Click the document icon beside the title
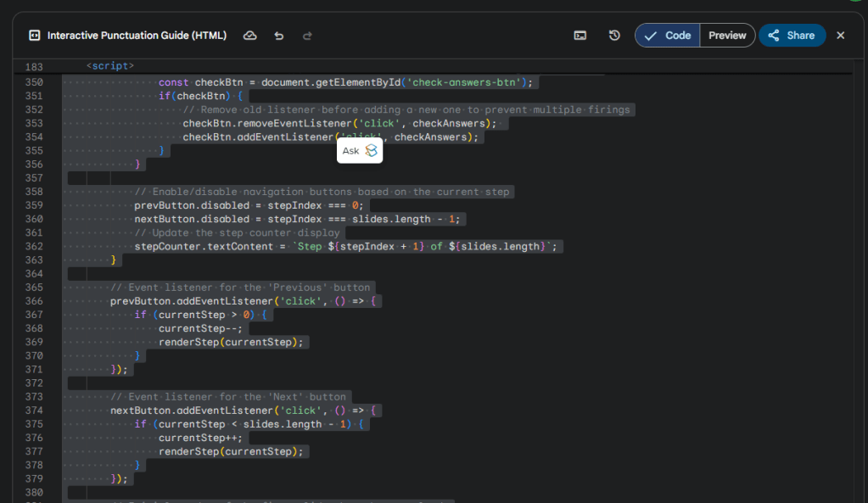The image size is (868, 503). point(35,36)
